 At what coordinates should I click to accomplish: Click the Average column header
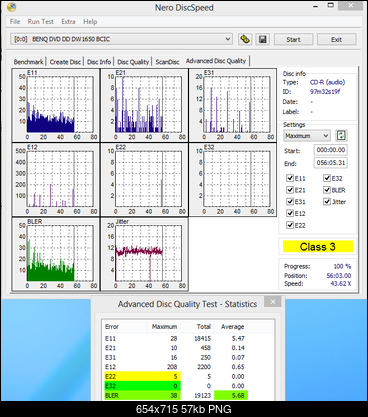(231, 327)
